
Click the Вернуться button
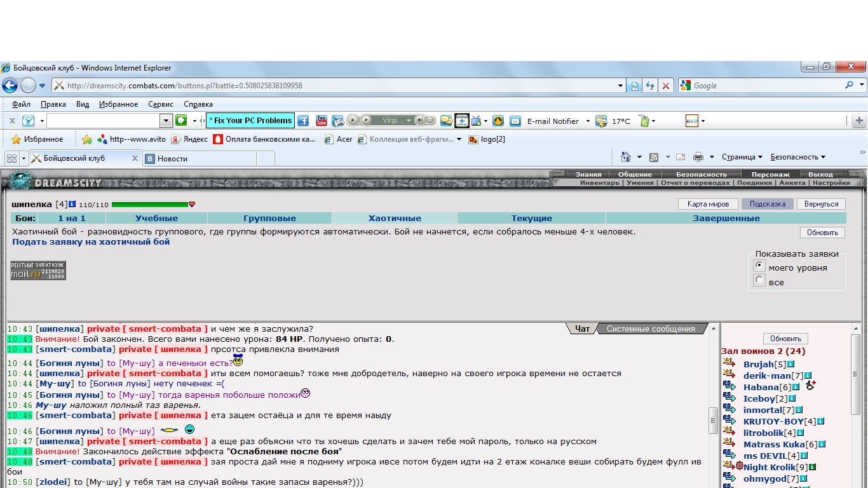(821, 204)
